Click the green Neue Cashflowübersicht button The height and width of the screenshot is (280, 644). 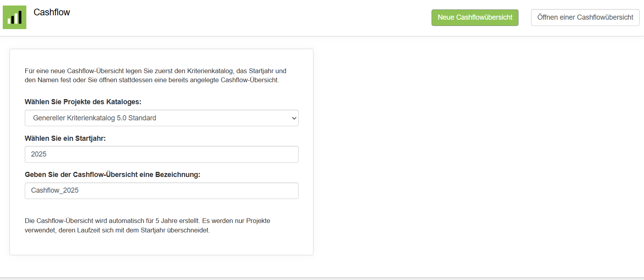coord(475,18)
